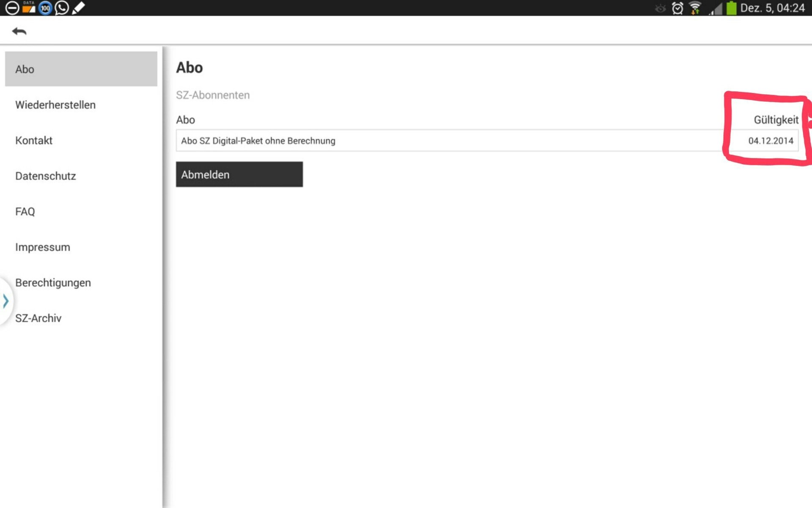The image size is (812, 508).
Task: Tap the alarm clock status icon
Action: pos(678,8)
